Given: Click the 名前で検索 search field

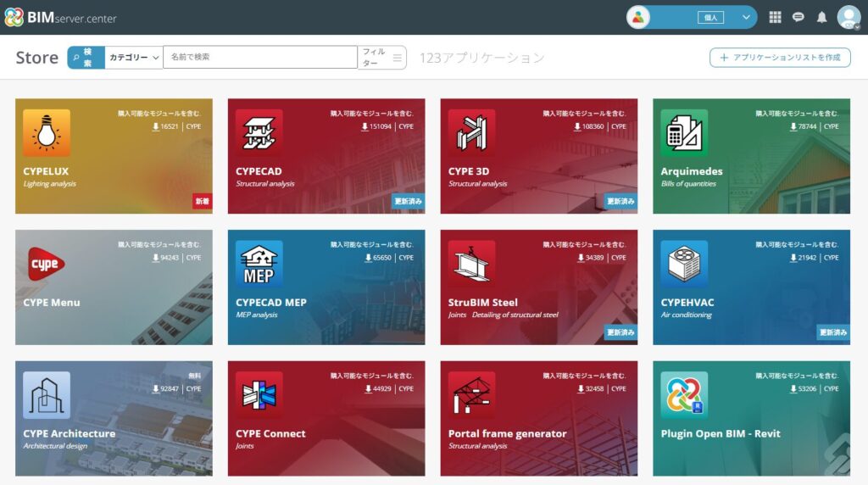Looking at the screenshot, I should [x=260, y=57].
